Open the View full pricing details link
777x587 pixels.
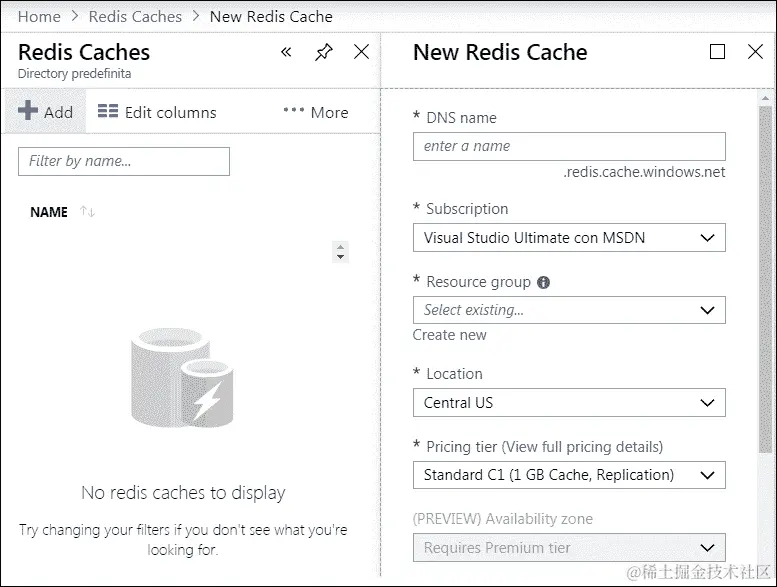(582, 447)
